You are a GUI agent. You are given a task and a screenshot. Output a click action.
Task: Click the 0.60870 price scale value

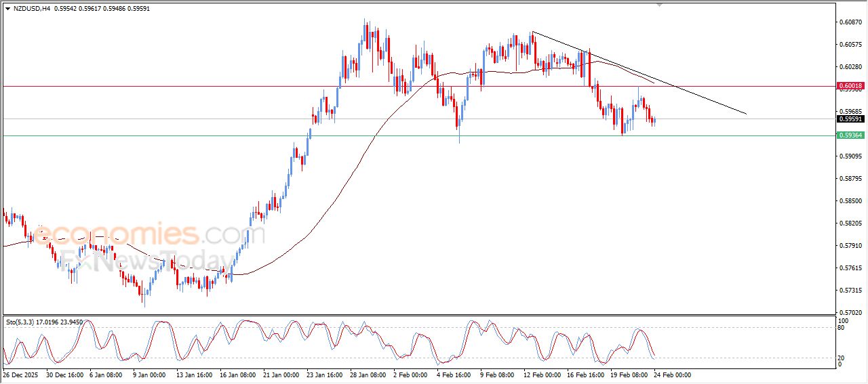click(x=850, y=22)
